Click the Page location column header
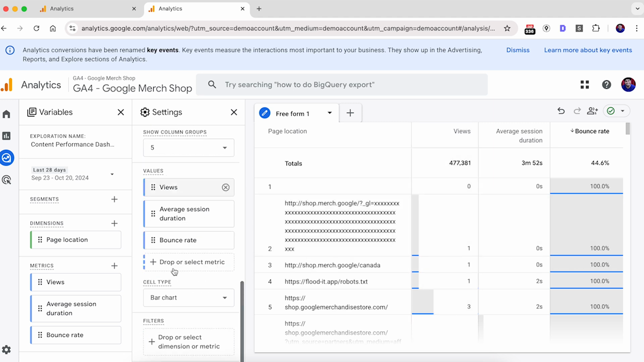This screenshot has width=644, height=362. [x=287, y=131]
